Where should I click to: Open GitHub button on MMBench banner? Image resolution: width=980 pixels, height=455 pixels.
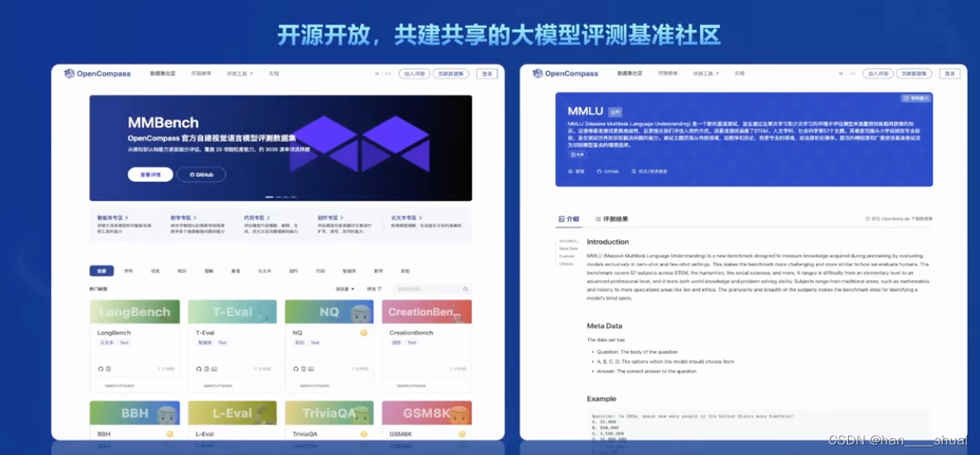coord(201,174)
